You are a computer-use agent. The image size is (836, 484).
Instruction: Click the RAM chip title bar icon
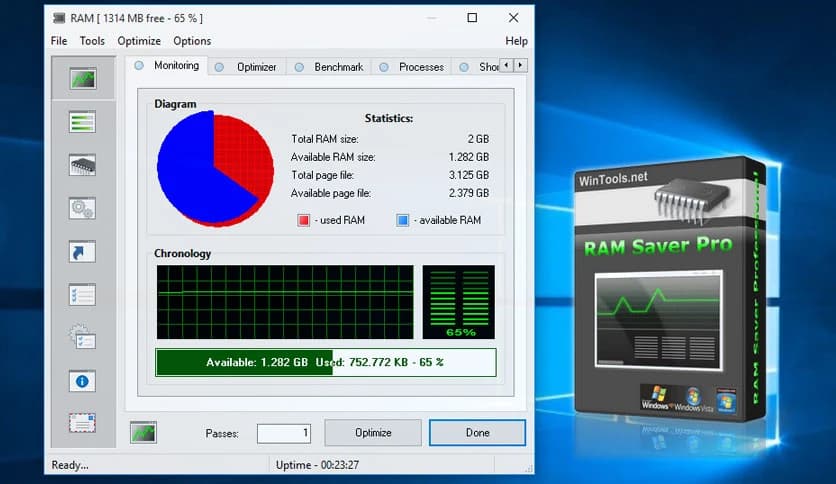pyautogui.click(x=59, y=18)
